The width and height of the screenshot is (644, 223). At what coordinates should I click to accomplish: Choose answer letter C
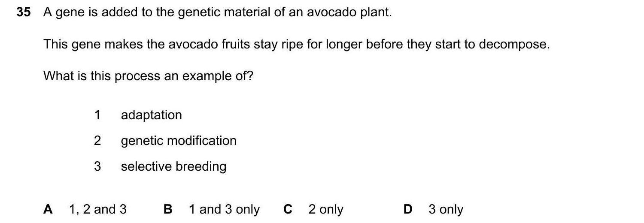point(288,209)
